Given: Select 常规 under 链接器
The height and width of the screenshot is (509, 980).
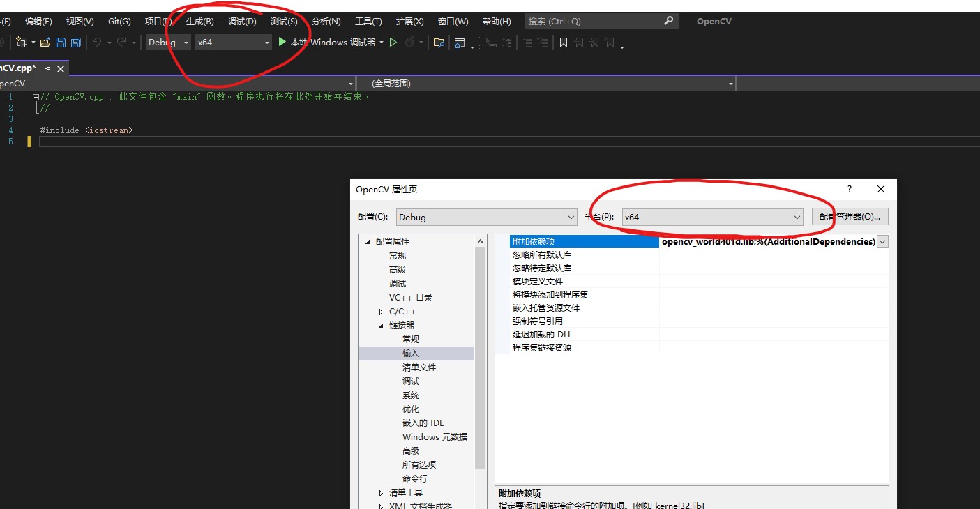Looking at the screenshot, I should point(411,340).
